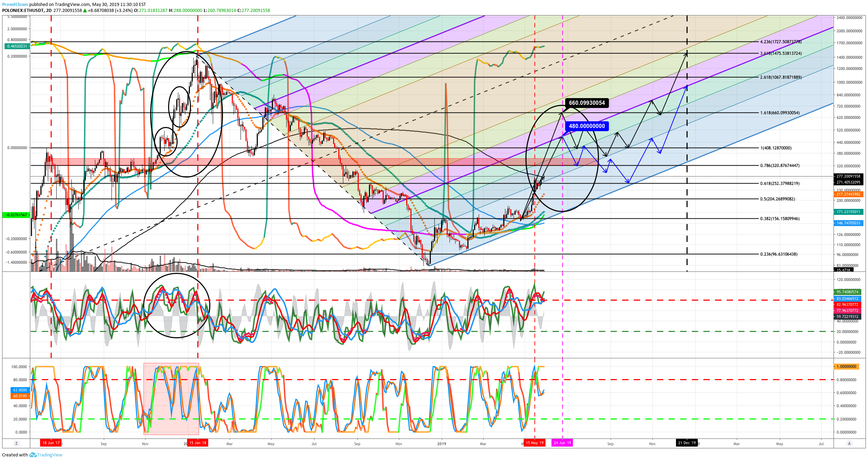Click the current price tag 277.20091558

(x=848, y=177)
